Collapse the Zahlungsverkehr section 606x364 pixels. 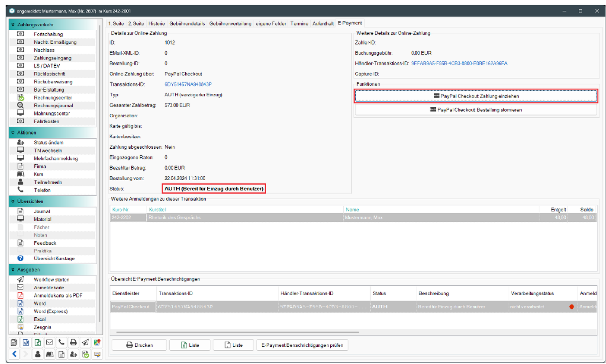(13, 25)
